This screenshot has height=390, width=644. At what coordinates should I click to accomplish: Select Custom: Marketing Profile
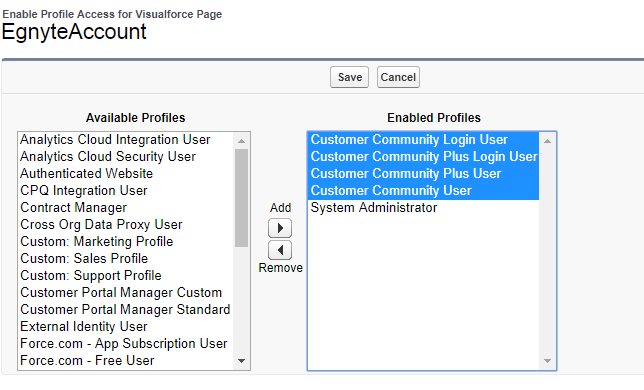[x=126, y=242]
